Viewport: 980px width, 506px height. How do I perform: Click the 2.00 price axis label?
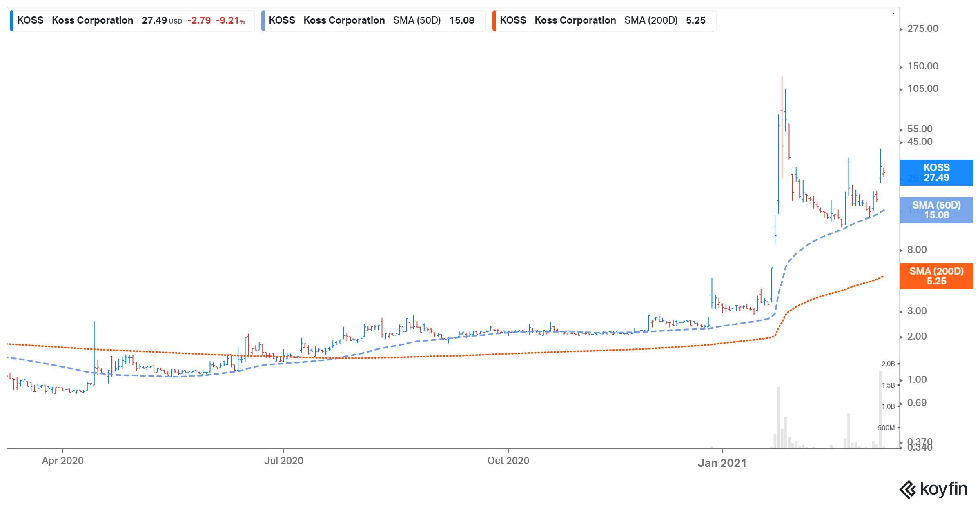917,336
